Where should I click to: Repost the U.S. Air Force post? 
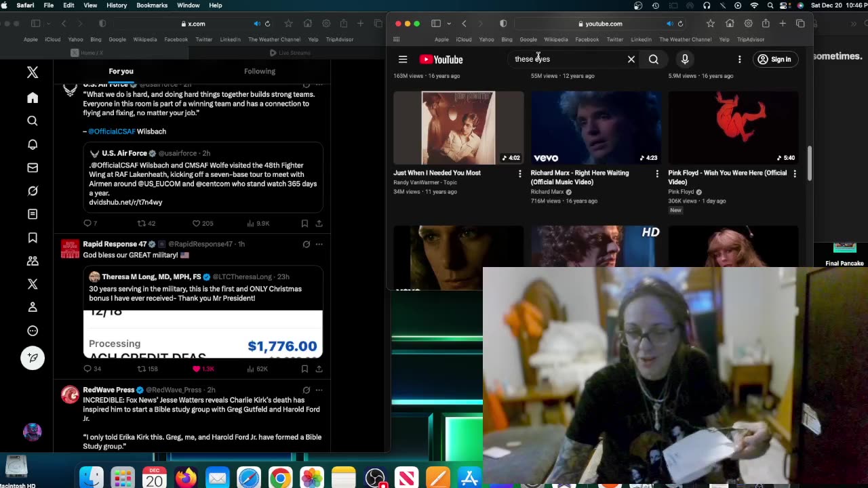[142, 223]
